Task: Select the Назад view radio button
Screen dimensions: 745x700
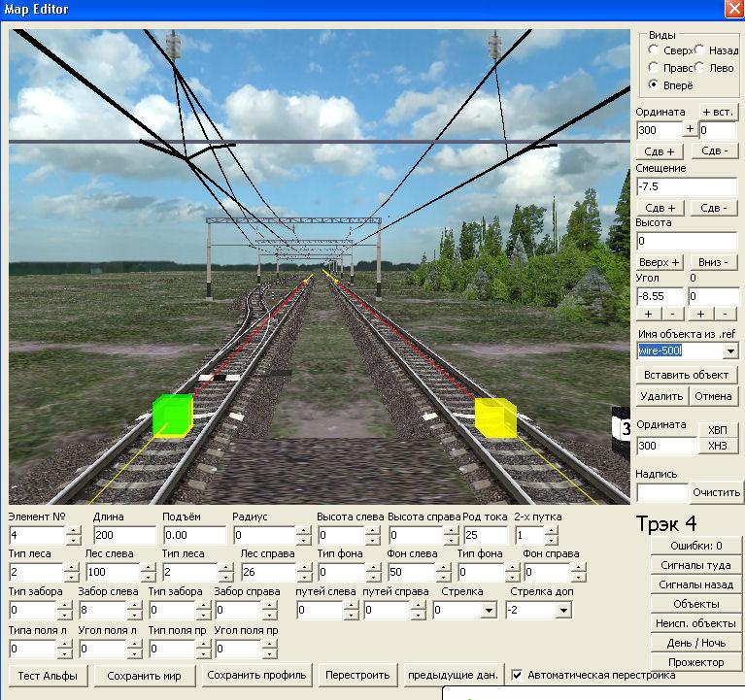Action: pyautogui.click(x=700, y=50)
